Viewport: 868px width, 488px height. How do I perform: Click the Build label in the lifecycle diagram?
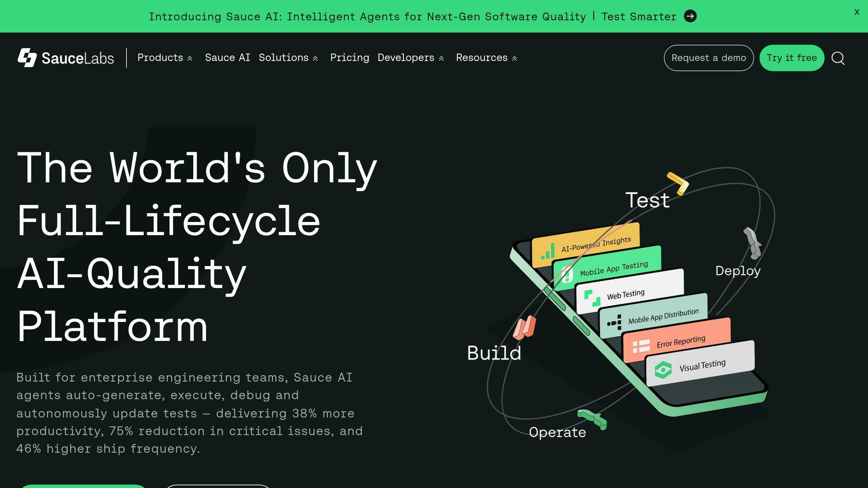click(x=494, y=353)
